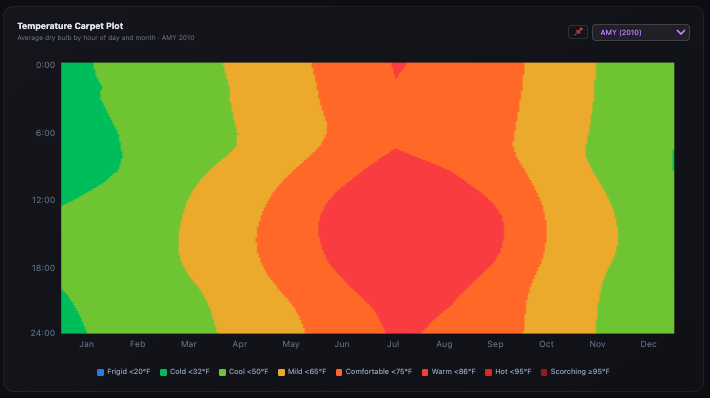Screen dimensions: 710x398
Task: Toggle the "Cold <32°F" legend label
Action: click(x=190, y=372)
